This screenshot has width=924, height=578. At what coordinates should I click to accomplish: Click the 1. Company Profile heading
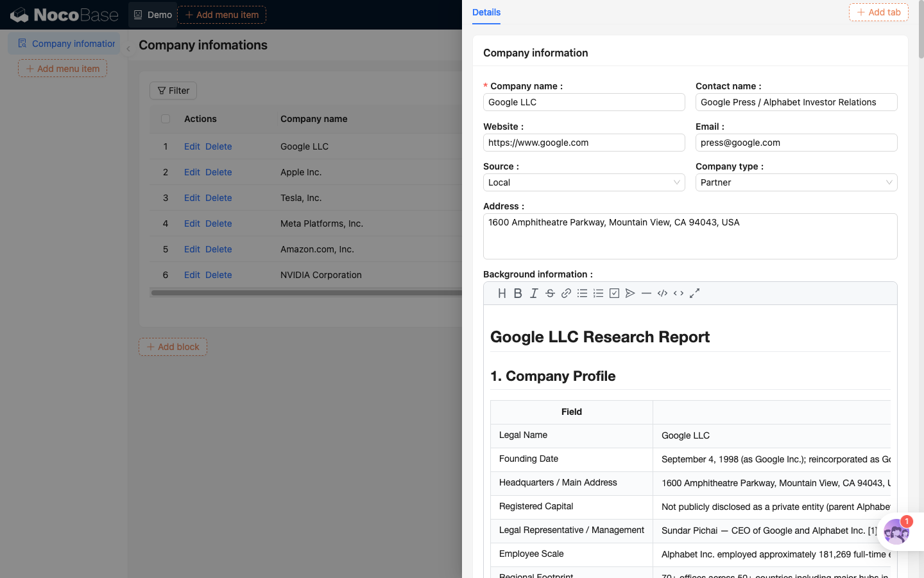[553, 376]
